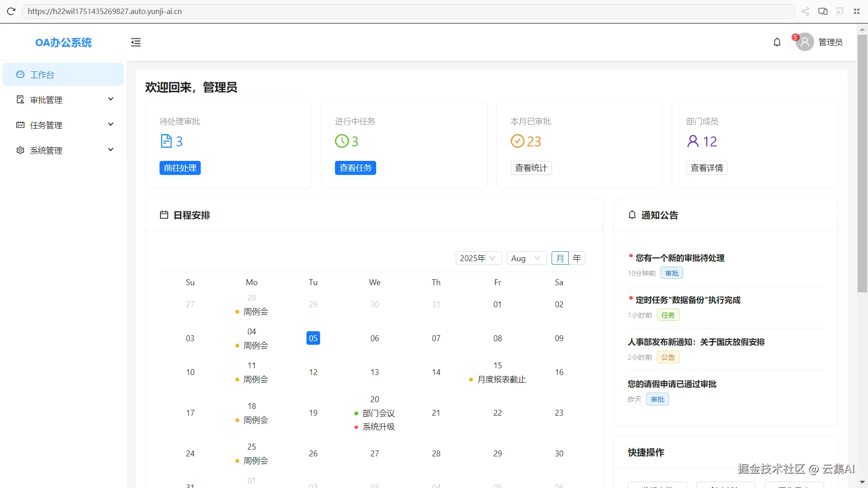Switch calendar to 年 year view

577,258
